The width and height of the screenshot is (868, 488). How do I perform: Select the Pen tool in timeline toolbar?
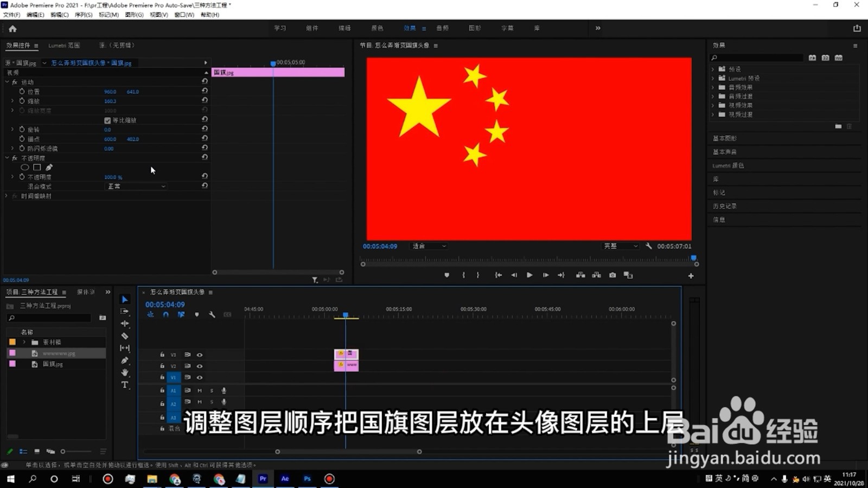pyautogui.click(x=125, y=361)
